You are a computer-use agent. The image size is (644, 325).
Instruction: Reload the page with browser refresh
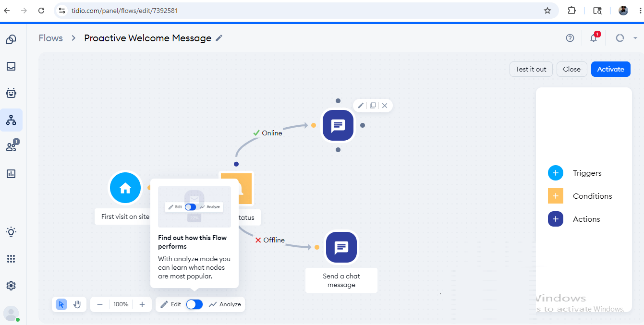tap(41, 10)
